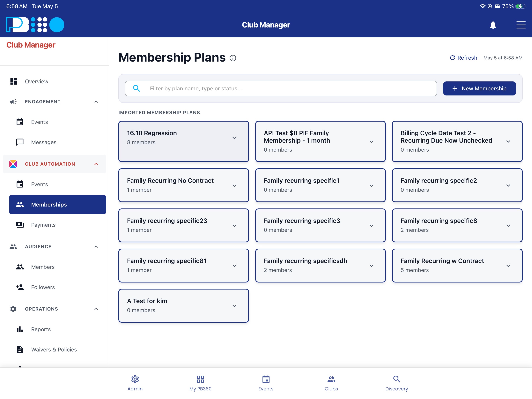Click the Audience people icon
Screen dimensions: 532x399
[x=13, y=247]
